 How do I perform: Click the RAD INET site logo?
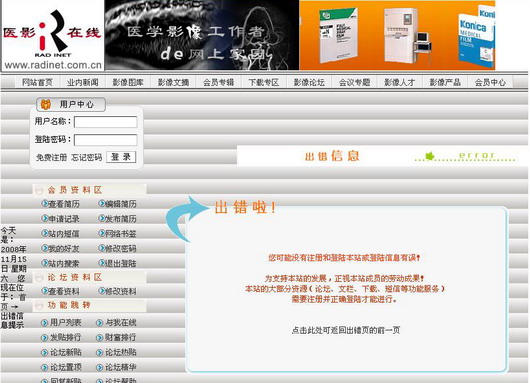(53, 35)
